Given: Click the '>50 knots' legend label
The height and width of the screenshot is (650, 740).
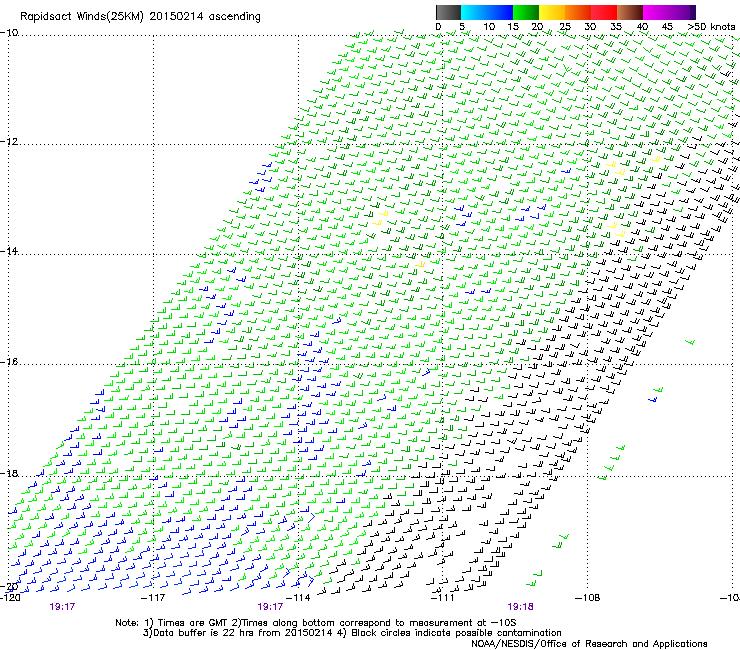Looking at the screenshot, I should coord(711,26).
